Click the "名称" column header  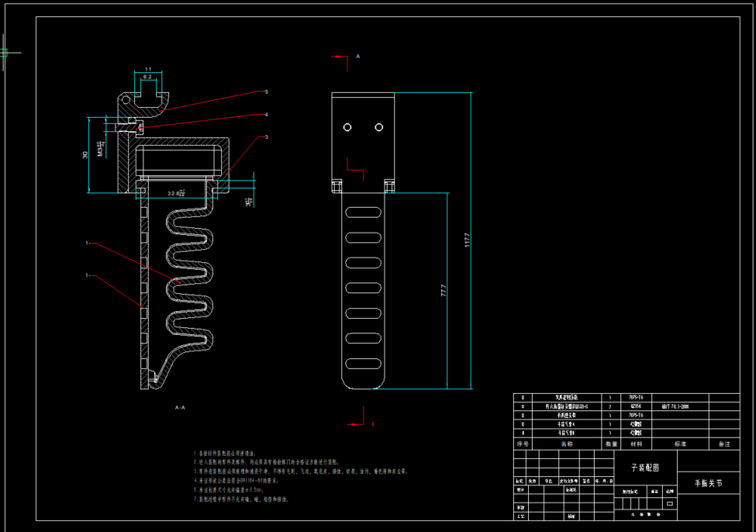(x=567, y=444)
